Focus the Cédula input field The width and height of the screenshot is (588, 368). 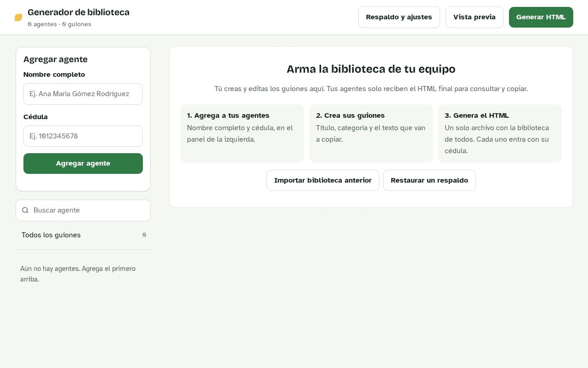83,136
